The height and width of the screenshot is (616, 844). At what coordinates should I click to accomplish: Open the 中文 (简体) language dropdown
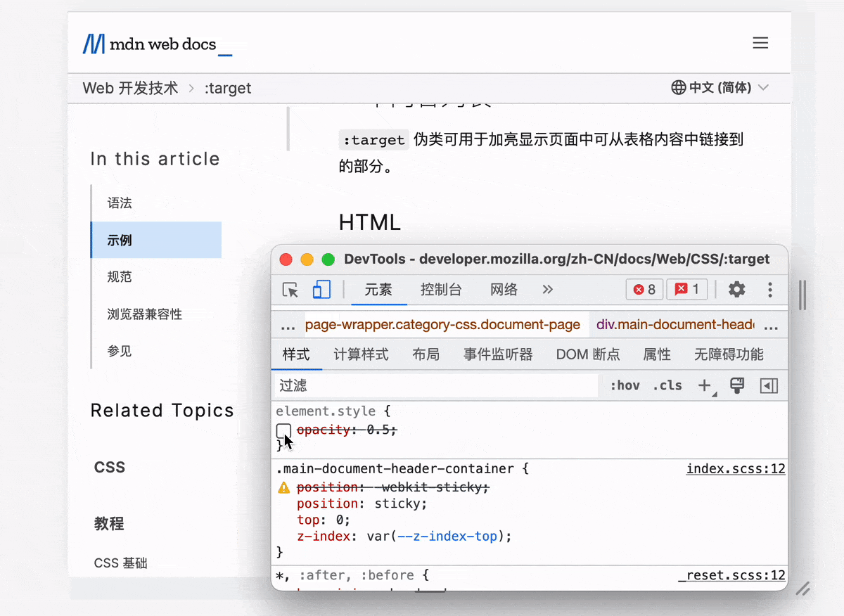720,88
